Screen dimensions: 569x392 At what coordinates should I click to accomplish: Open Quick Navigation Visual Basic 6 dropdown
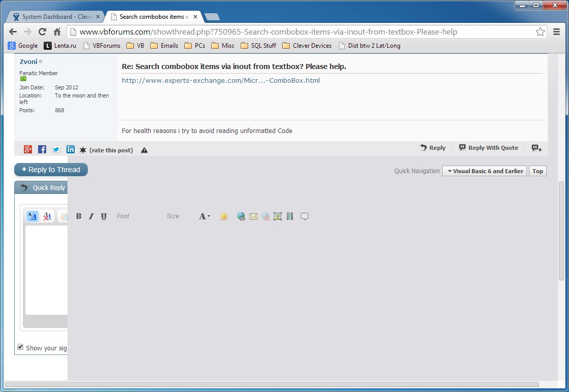484,171
